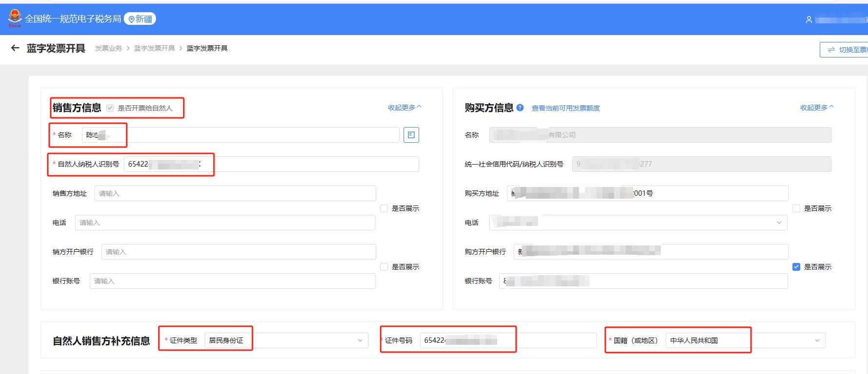Click 切换至票 switch button
Screen dimensions: 868x374
click(845, 50)
